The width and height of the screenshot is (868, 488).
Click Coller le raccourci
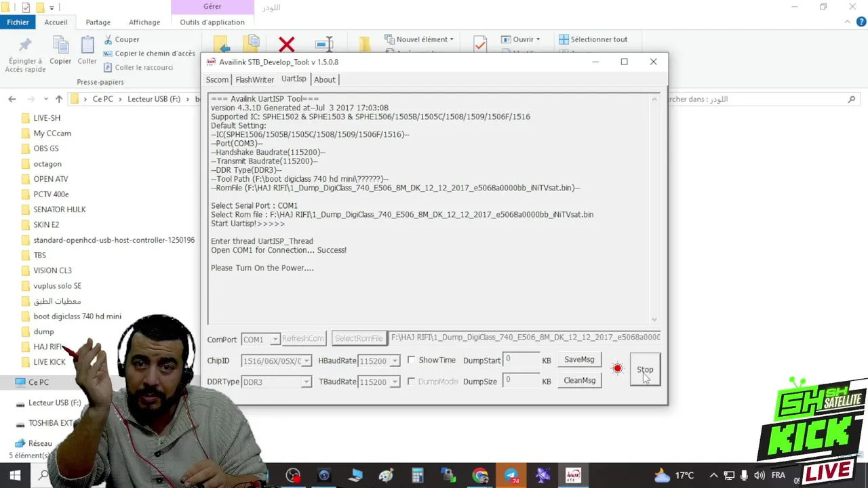click(138, 67)
